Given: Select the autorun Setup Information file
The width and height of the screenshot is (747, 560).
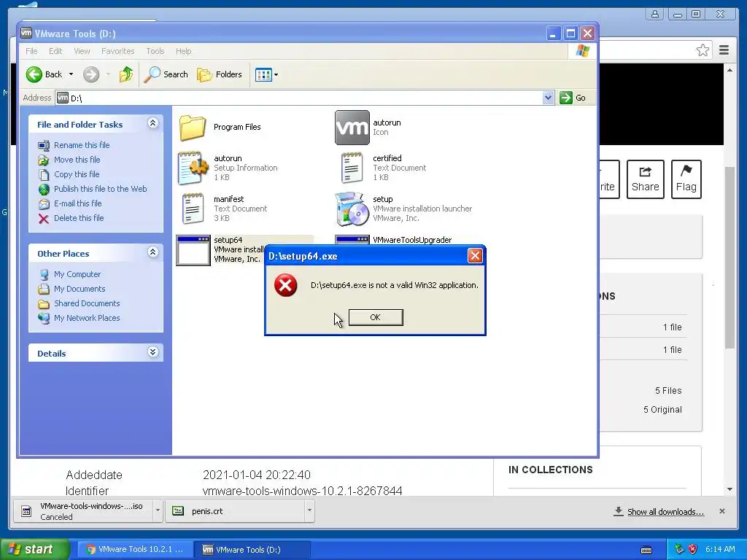Looking at the screenshot, I should (x=193, y=168).
